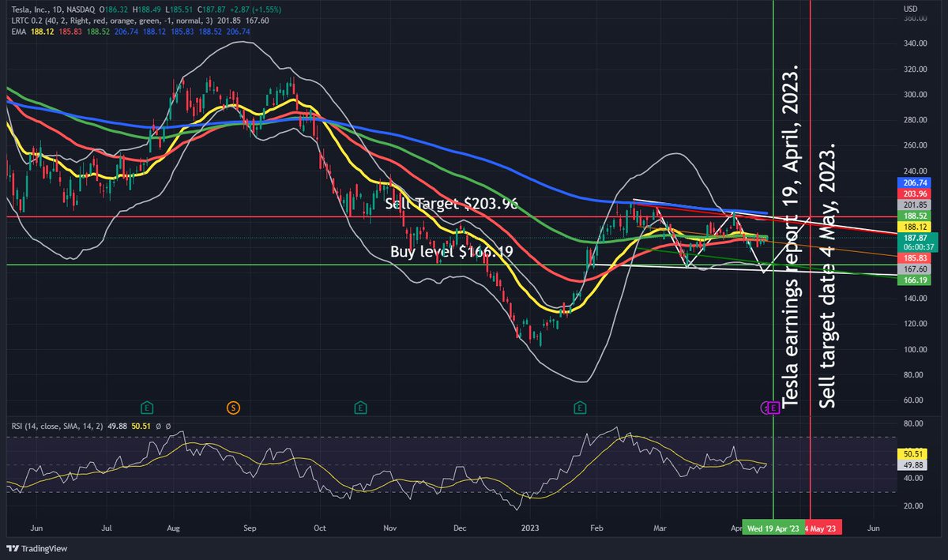Image resolution: width=948 pixels, height=560 pixels.
Task: Click the Dec label on the time axis
Action: (x=461, y=528)
